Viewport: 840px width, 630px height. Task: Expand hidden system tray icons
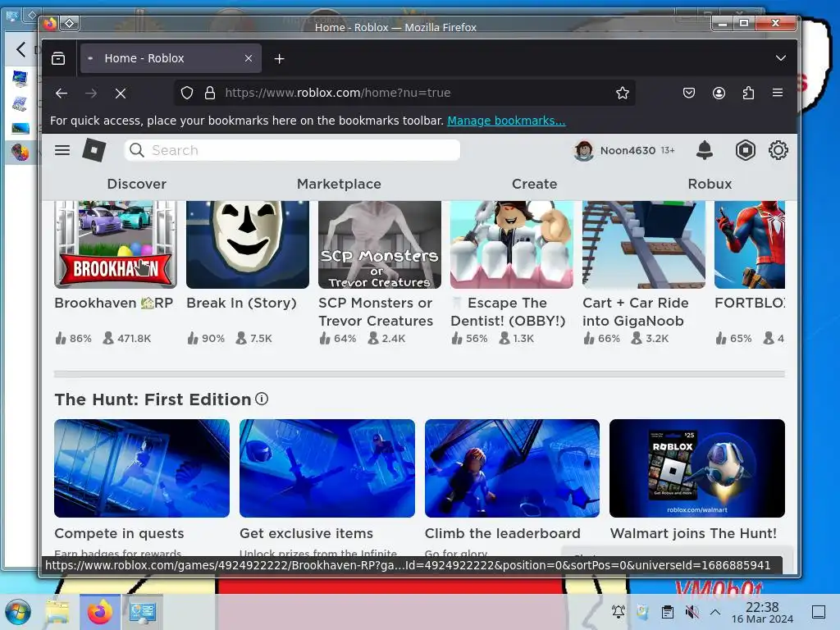(715, 611)
